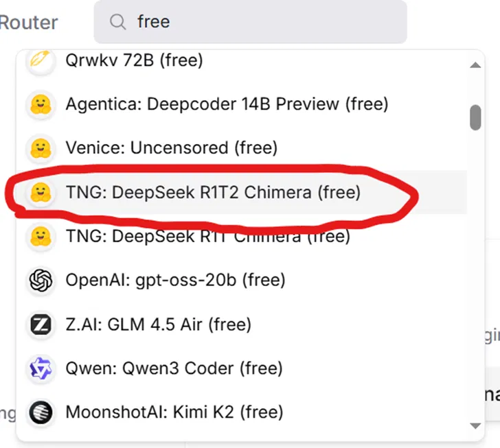Select TNG: DeepSeek R1T2 Chimera (free)

point(213,192)
